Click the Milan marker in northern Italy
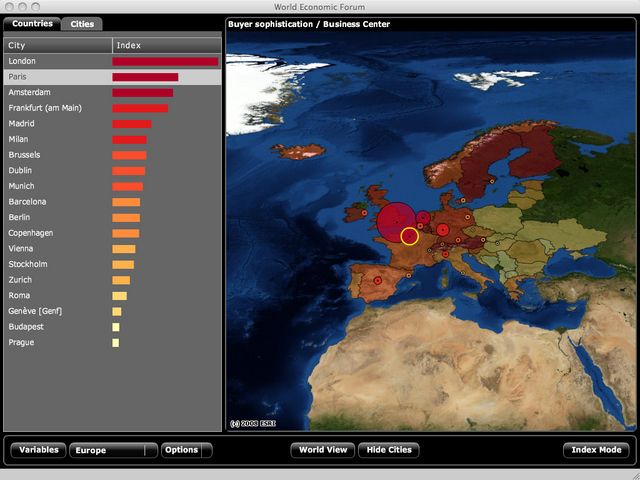Screen dimensions: 640x480 [445, 254]
